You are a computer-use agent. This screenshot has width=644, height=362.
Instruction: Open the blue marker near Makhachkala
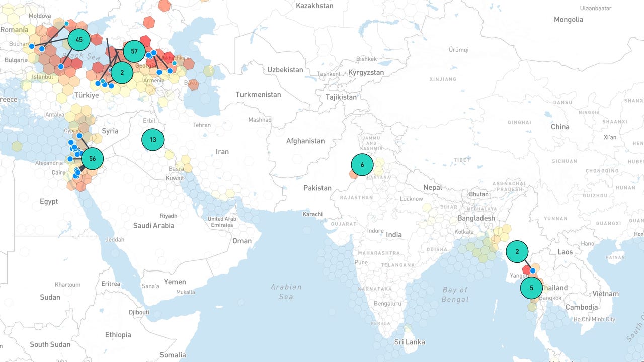point(174,63)
